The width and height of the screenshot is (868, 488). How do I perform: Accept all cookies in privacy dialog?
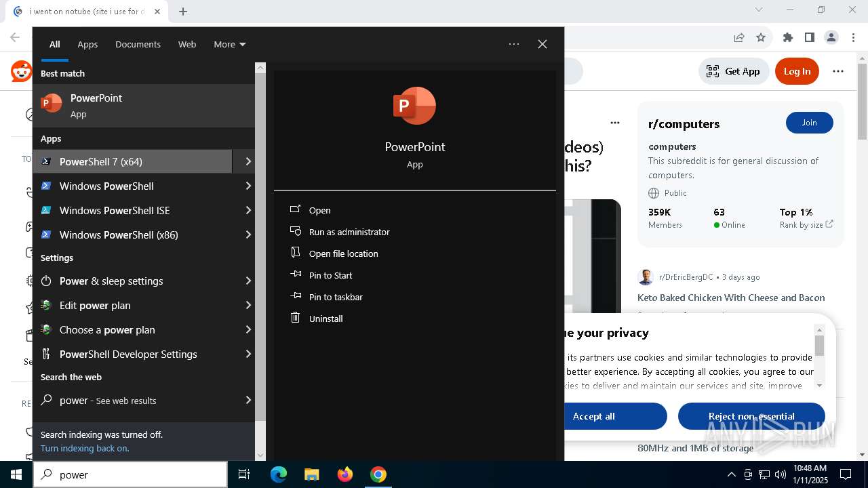614,416
